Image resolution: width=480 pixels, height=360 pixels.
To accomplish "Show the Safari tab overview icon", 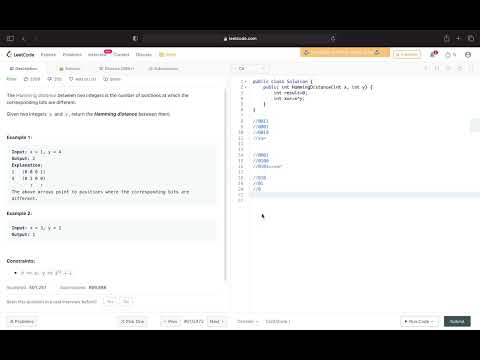I will (x=471, y=38).
